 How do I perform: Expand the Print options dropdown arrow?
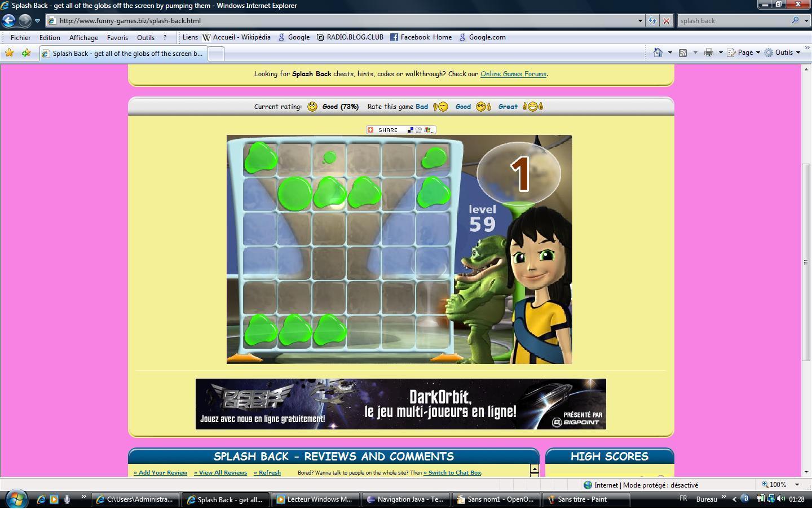click(721, 52)
